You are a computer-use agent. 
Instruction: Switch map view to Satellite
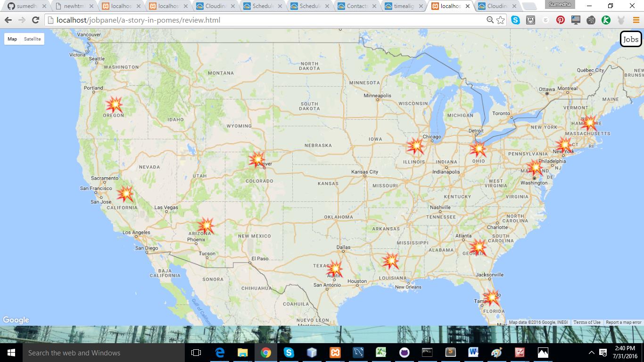coord(33,39)
